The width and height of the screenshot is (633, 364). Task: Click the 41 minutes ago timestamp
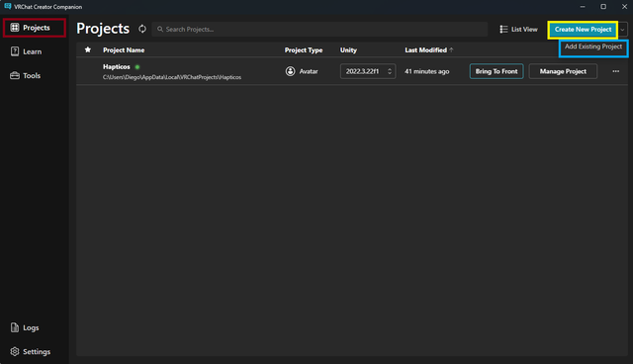point(426,71)
